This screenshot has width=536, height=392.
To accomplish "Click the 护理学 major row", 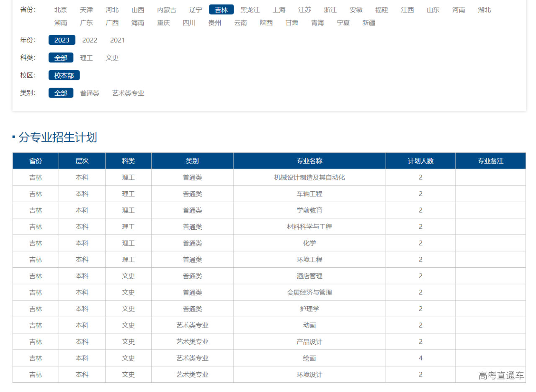I will 309,309.
